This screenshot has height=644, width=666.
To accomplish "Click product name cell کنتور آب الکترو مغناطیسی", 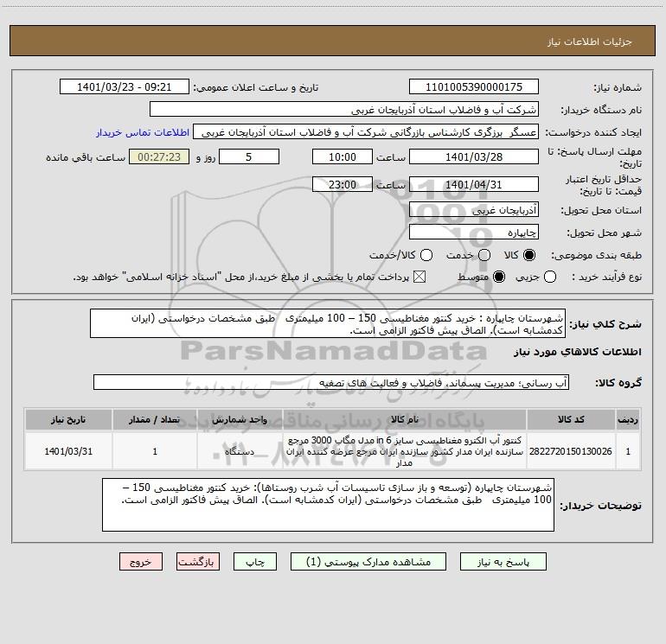I will click(405, 451).
